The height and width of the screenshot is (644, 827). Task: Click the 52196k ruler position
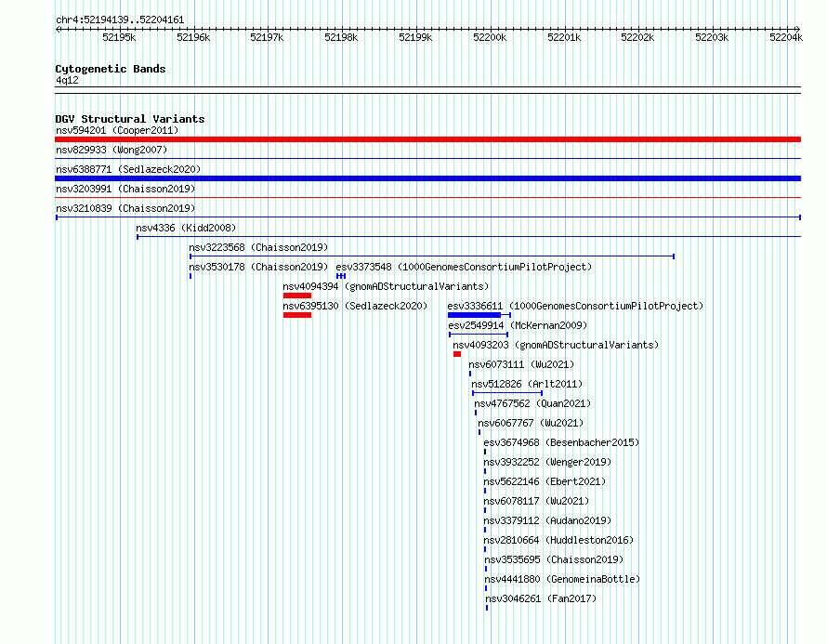[x=193, y=37]
